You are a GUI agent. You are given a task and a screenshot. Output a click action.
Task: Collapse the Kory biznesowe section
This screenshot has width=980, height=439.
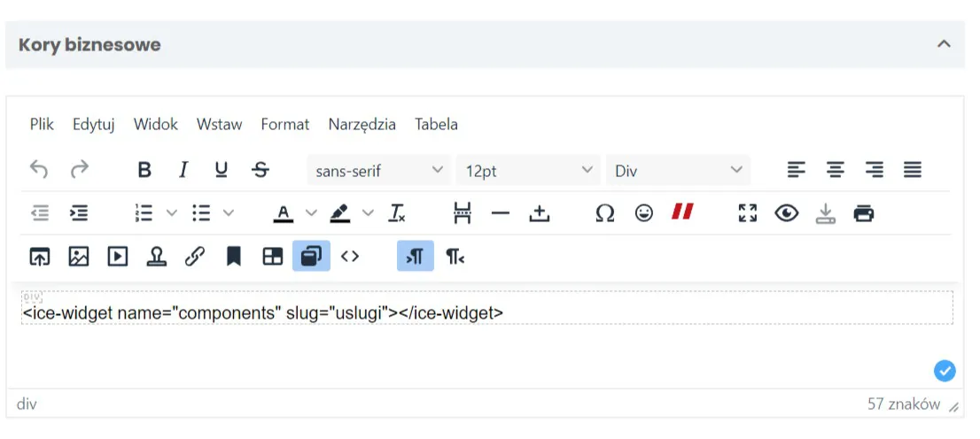click(x=944, y=44)
